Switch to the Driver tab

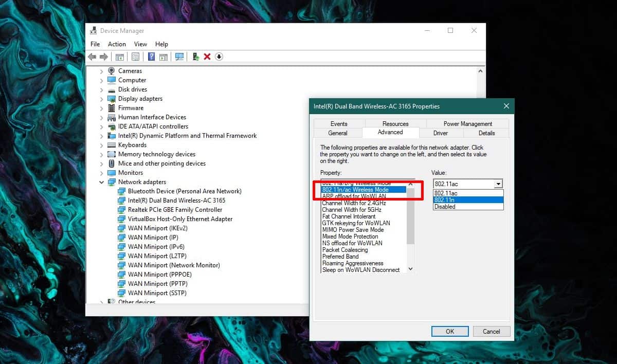(x=441, y=133)
